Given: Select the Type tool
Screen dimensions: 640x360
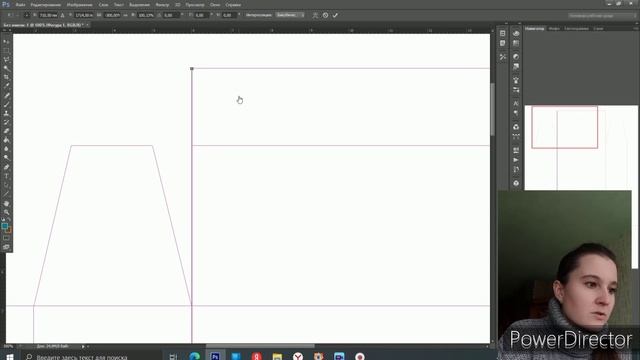Looking at the screenshot, I should (x=6, y=176).
